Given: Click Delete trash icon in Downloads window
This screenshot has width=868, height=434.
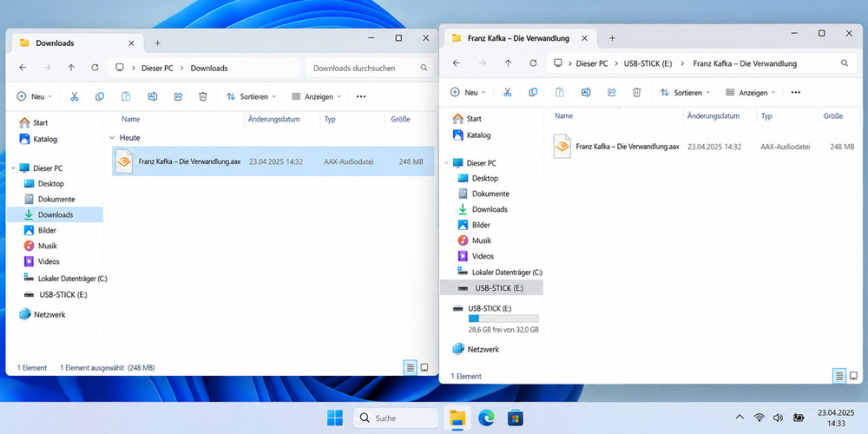Looking at the screenshot, I should click(x=203, y=96).
